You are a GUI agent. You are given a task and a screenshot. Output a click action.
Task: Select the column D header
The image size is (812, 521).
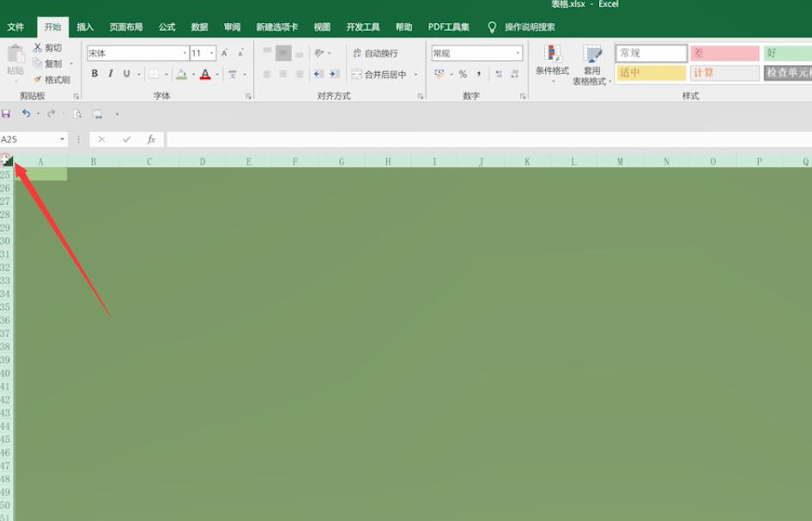[x=203, y=161]
